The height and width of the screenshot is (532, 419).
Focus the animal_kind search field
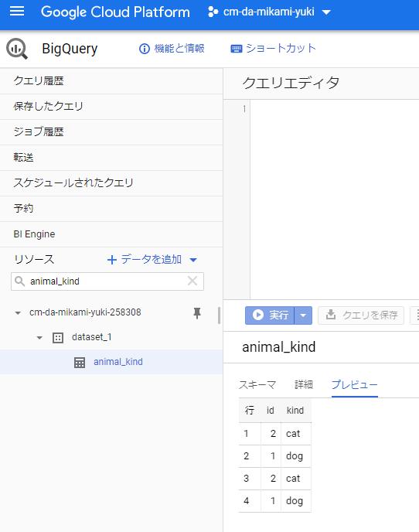[107, 281]
